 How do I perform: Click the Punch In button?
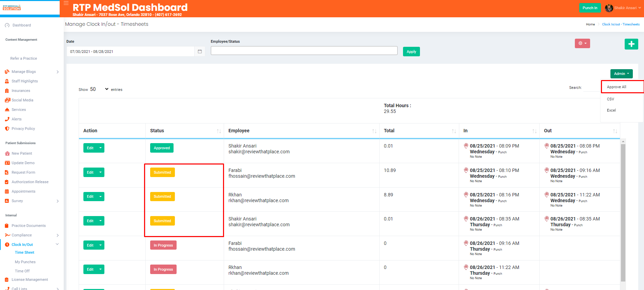(x=590, y=8)
